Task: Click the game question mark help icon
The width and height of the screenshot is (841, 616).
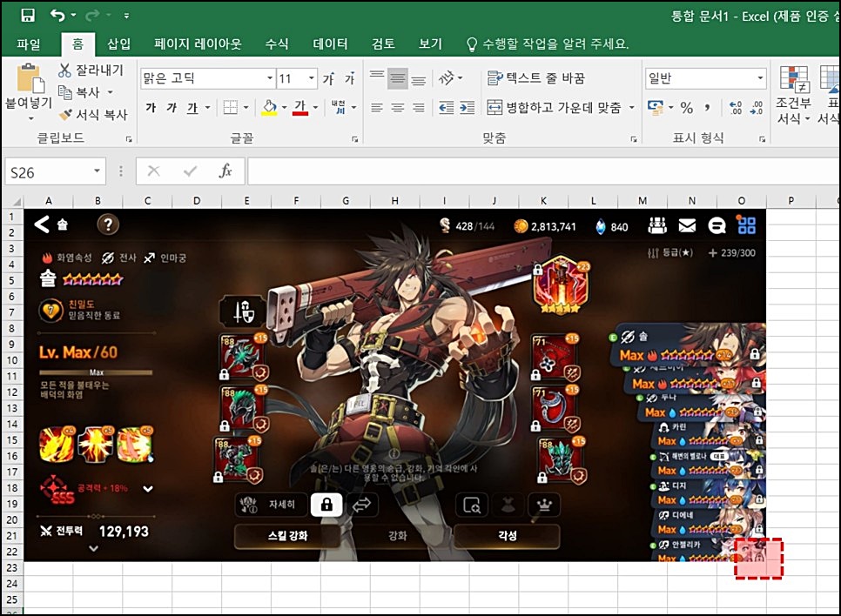Action: (x=108, y=224)
